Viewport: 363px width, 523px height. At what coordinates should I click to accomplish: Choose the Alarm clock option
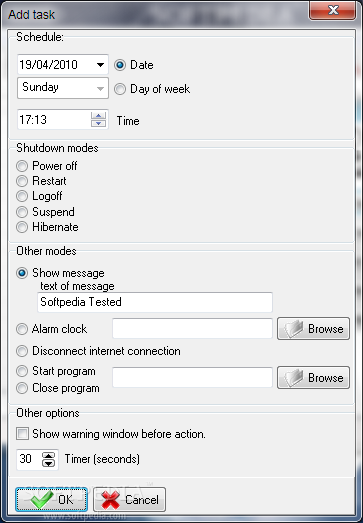click(x=22, y=329)
